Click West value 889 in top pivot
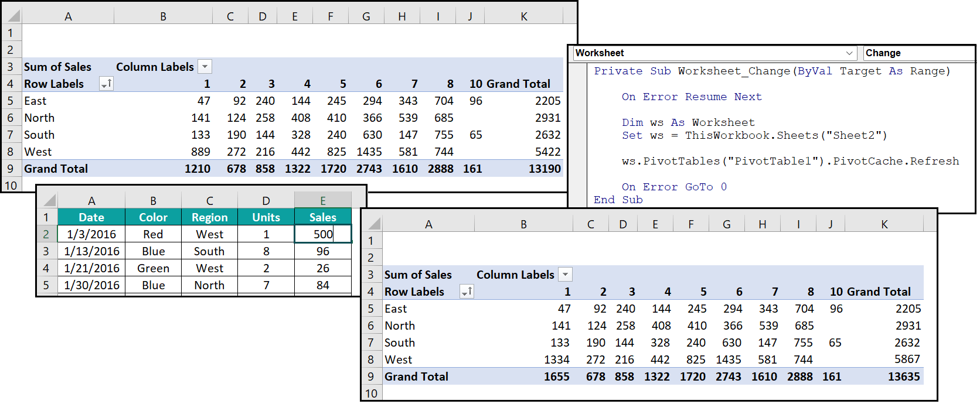Image resolution: width=980 pixels, height=404 pixels. click(x=200, y=152)
